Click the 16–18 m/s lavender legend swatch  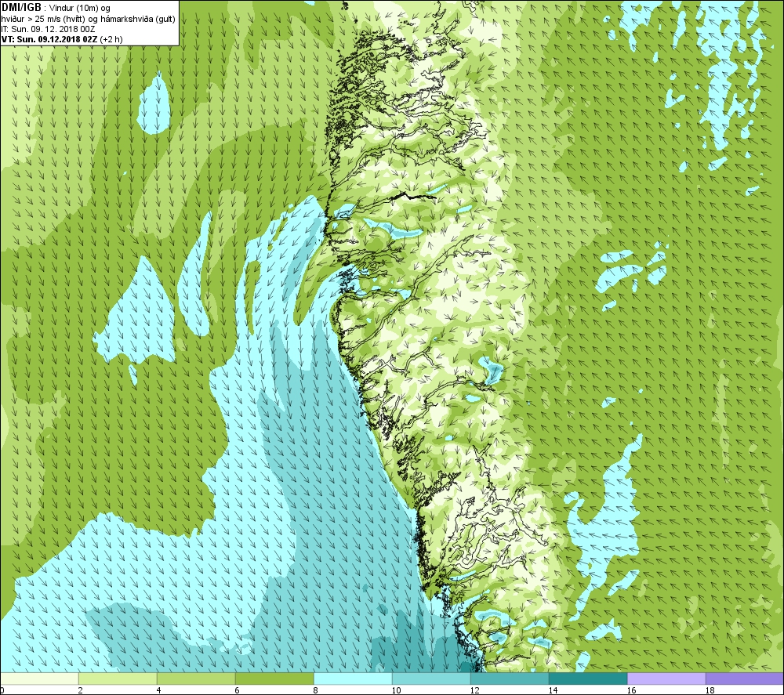click(666, 679)
